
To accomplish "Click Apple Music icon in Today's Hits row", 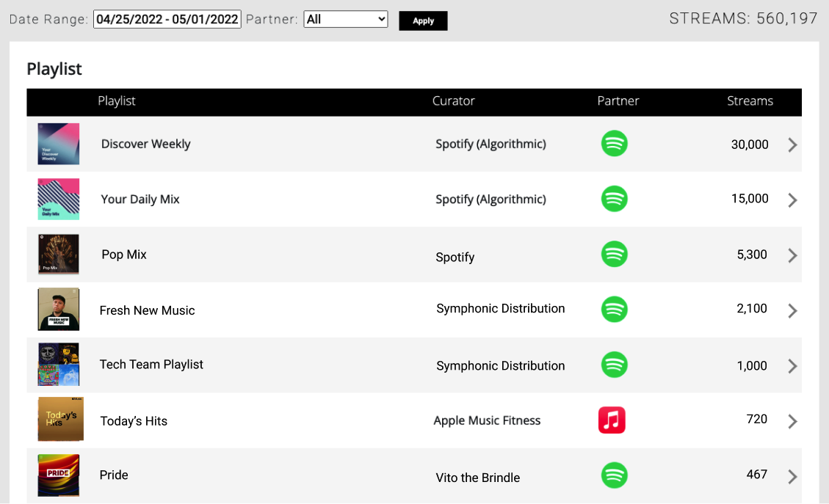I will click(612, 420).
